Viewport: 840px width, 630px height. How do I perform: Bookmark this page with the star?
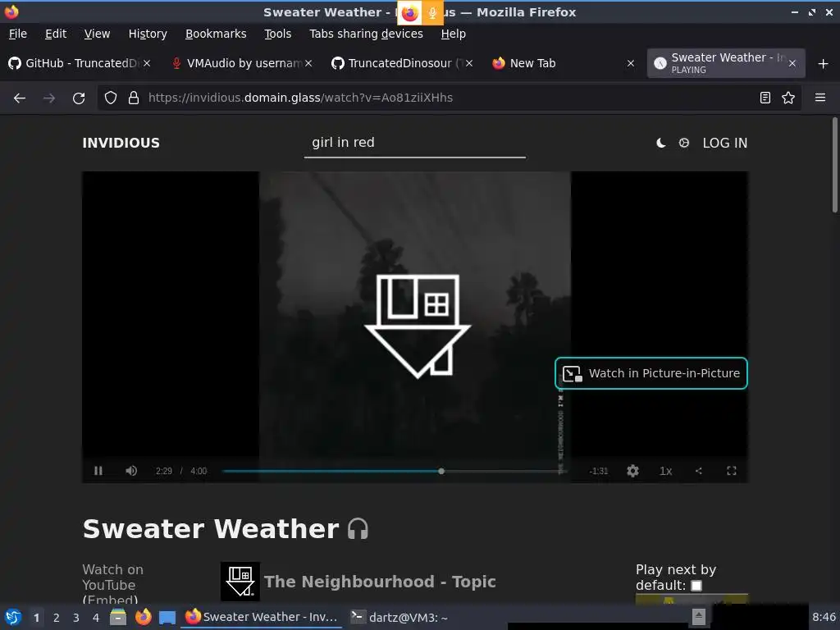pos(788,98)
